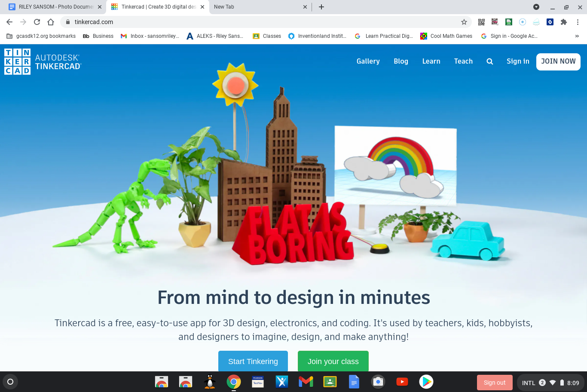Launch Pearson TestNav from the shelf
This screenshot has width=587, height=392.
point(257,382)
